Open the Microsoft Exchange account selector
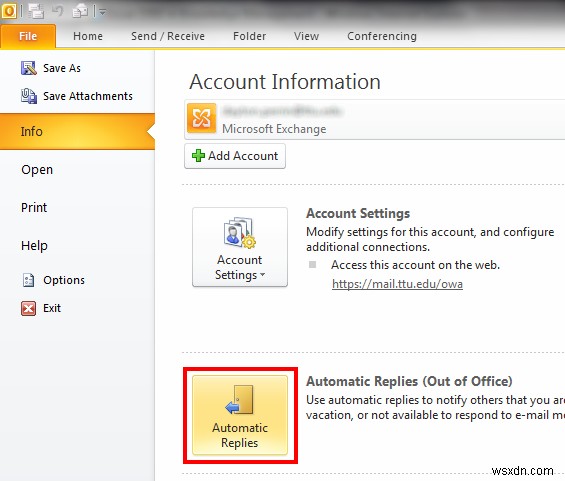 [374, 120]
